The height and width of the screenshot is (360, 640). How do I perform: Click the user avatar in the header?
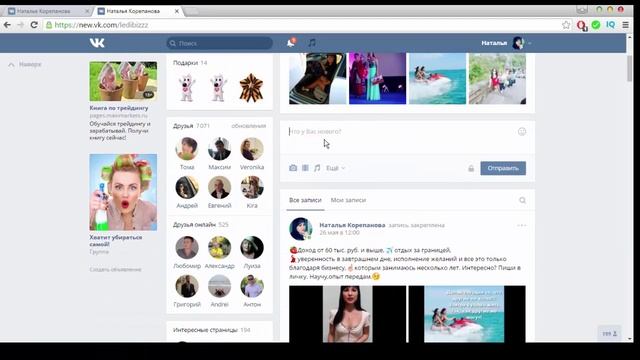pyautogui.click(x=518, y=43)
